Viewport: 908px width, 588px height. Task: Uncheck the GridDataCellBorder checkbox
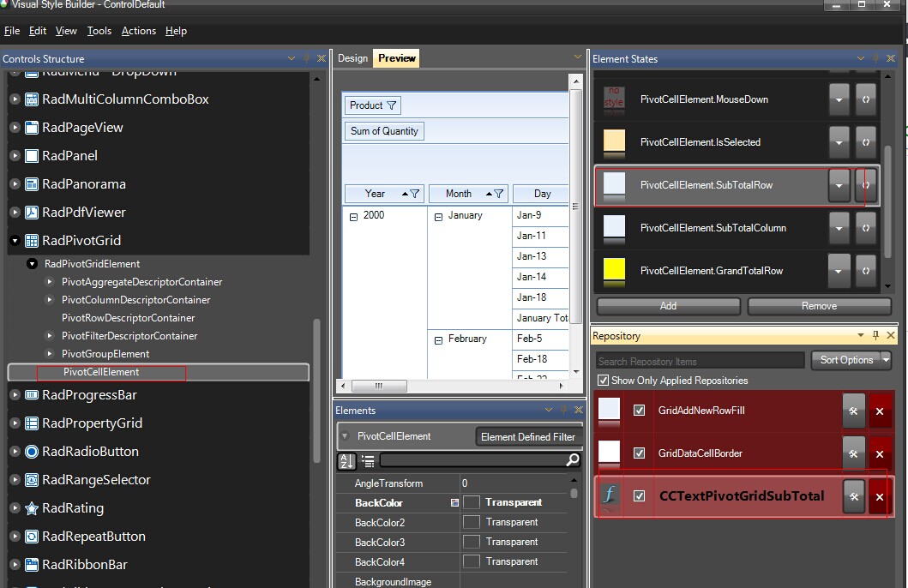(640, 453)
